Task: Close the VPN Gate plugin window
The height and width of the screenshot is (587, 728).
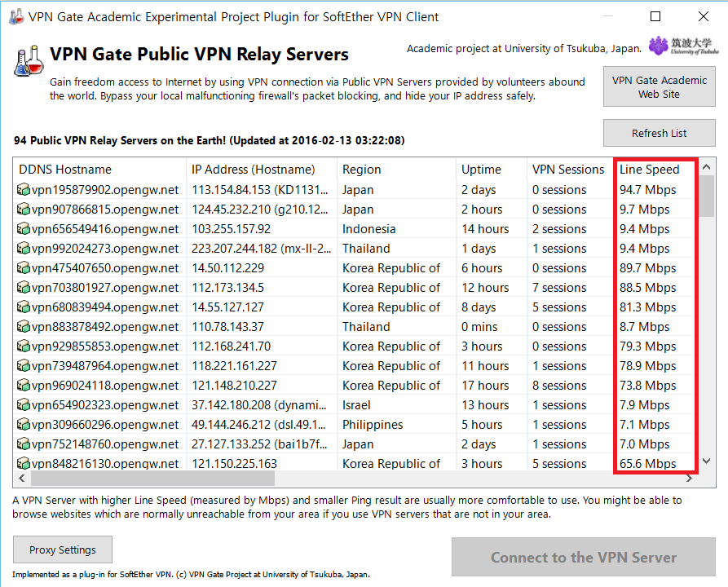Action: 704,17
